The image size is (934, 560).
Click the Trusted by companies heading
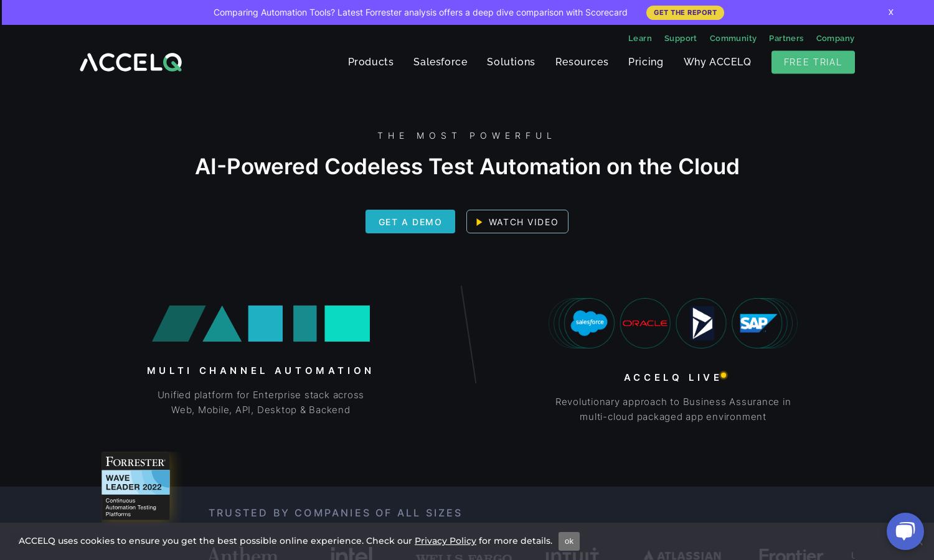336,513
